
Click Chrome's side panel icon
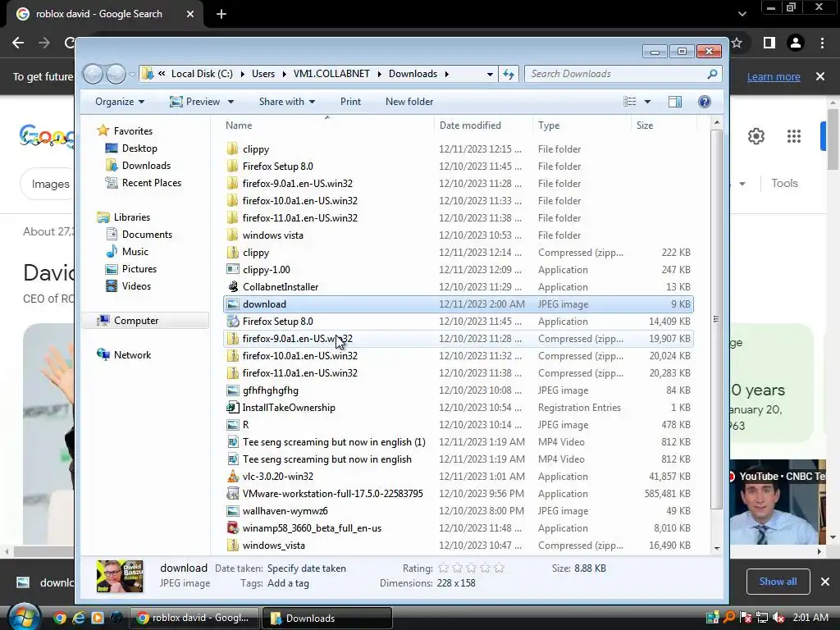pos(769,43)
